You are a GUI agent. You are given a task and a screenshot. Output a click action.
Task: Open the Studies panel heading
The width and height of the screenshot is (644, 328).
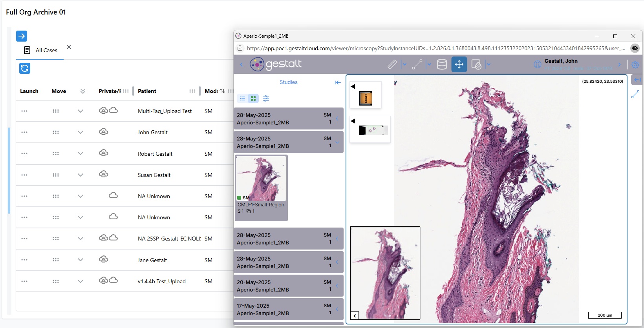[x=288, y=82]
